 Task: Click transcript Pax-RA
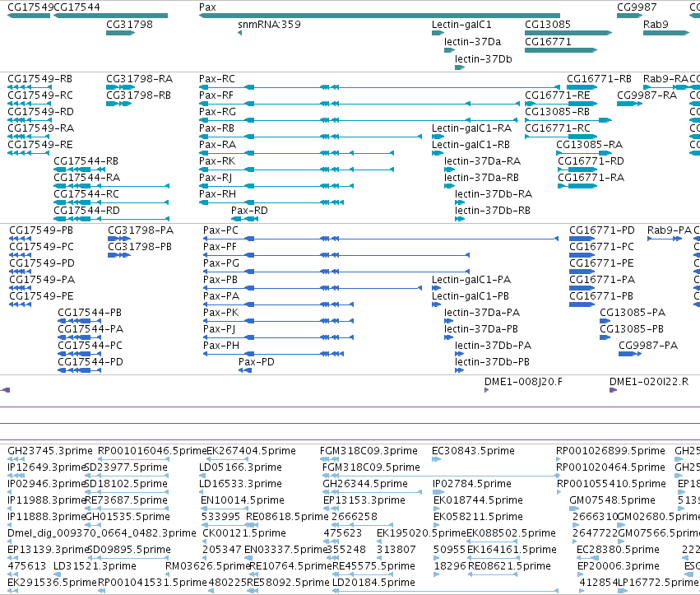point(217,145)
